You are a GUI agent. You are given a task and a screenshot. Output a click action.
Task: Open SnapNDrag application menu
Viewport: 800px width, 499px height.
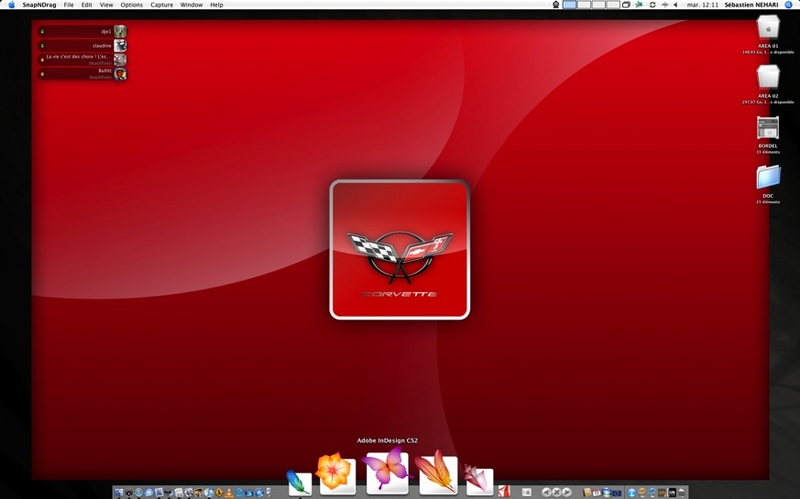coord(39,5)
